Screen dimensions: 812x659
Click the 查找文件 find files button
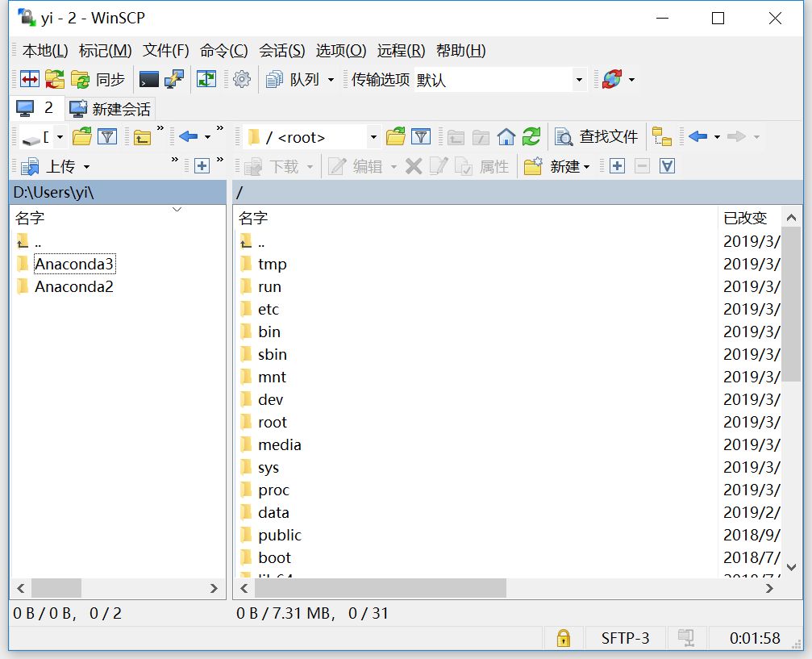click(596, 137)
